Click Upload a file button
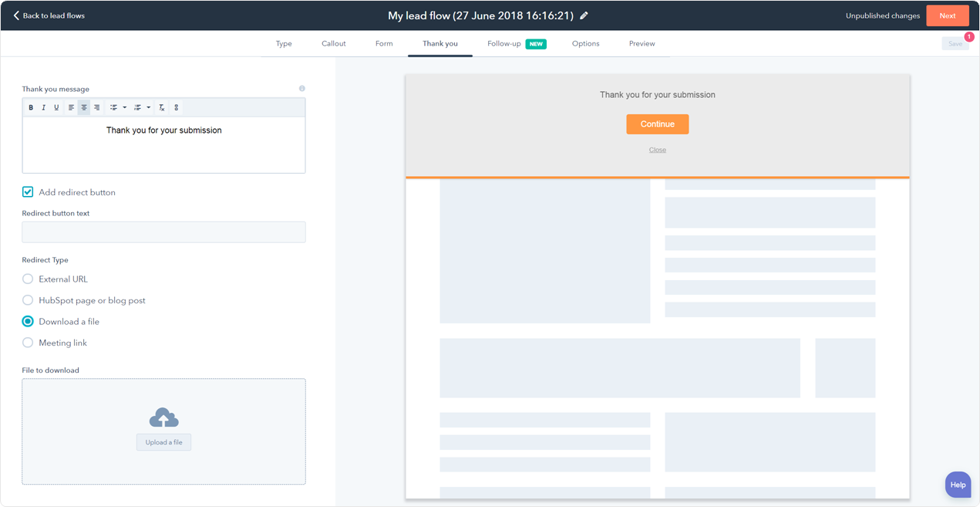 point(163,442)
